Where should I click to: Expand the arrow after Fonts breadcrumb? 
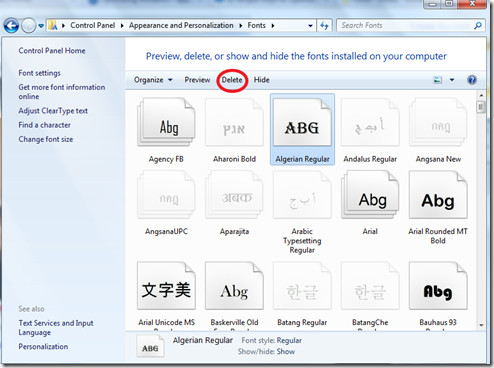(x=273, y=26)
